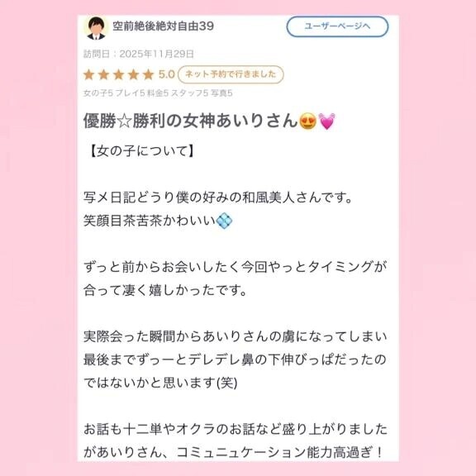
Task: Click the fourth rating star
Action: coord(134,74)
